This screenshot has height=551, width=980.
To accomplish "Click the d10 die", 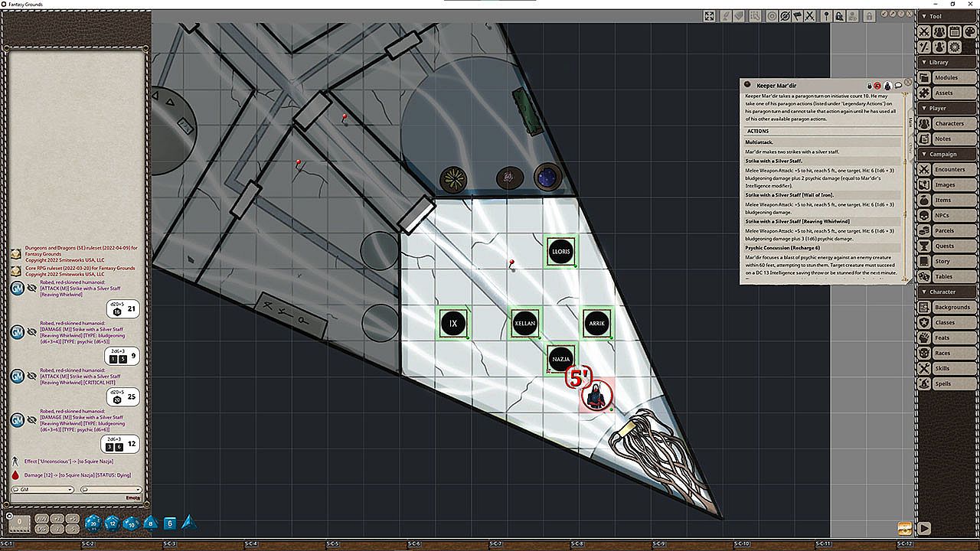I will coord(132,524).
